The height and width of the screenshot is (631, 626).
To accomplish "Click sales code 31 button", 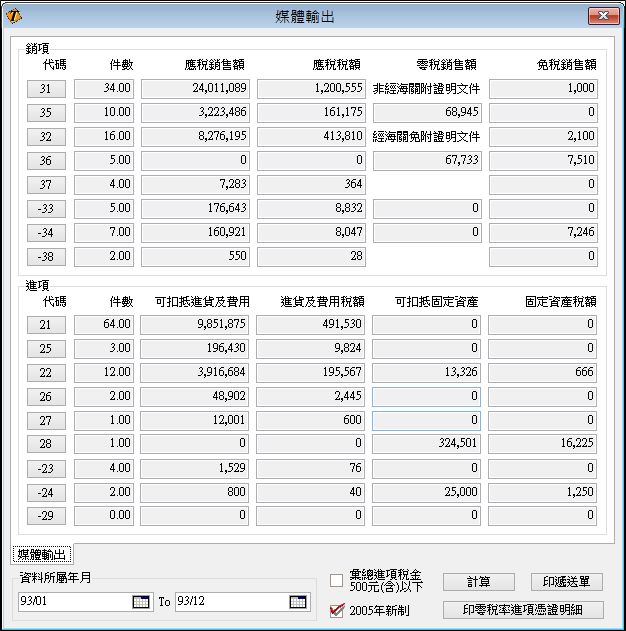I will pyautogui.click(x=46, y=88).
